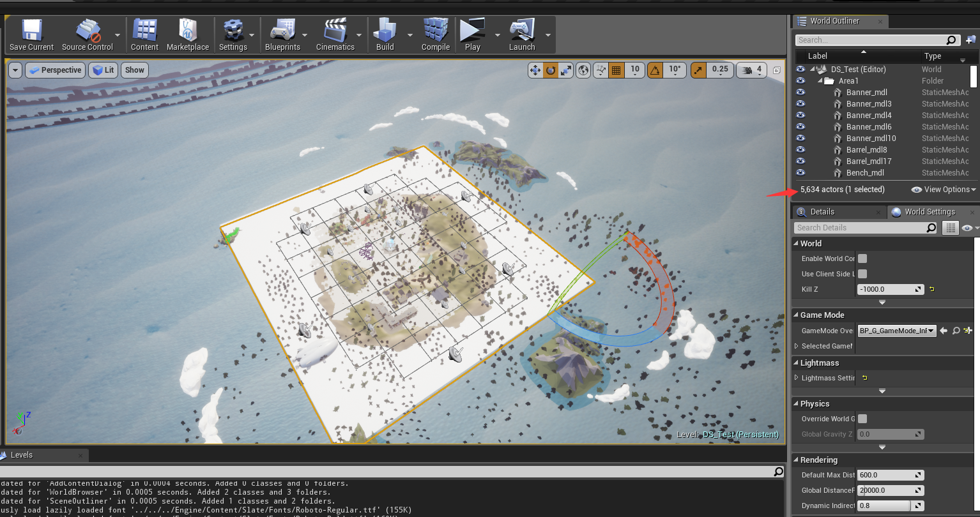980x517 pixels.
Task: Select the translate gizmo mode icon
Action: 535,70
